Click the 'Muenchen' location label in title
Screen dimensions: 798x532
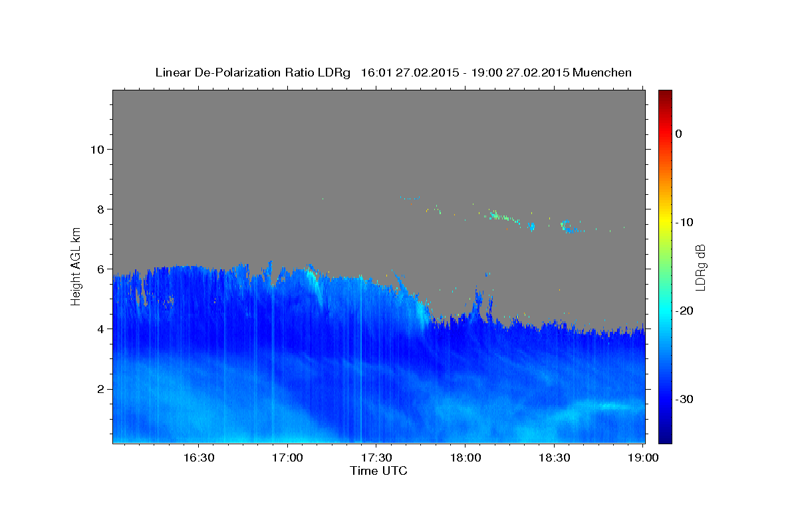(602, 72)
